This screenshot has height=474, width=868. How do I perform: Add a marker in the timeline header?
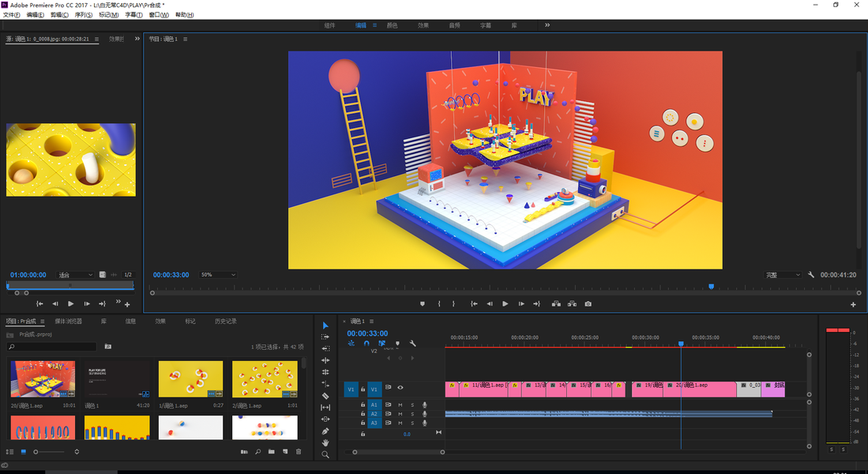(x=397, y=344)
